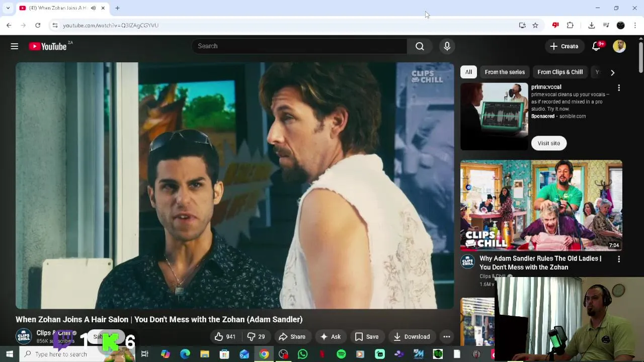Open more actions ellipsis under video
The image size is (644, 362).
[446, 337]
